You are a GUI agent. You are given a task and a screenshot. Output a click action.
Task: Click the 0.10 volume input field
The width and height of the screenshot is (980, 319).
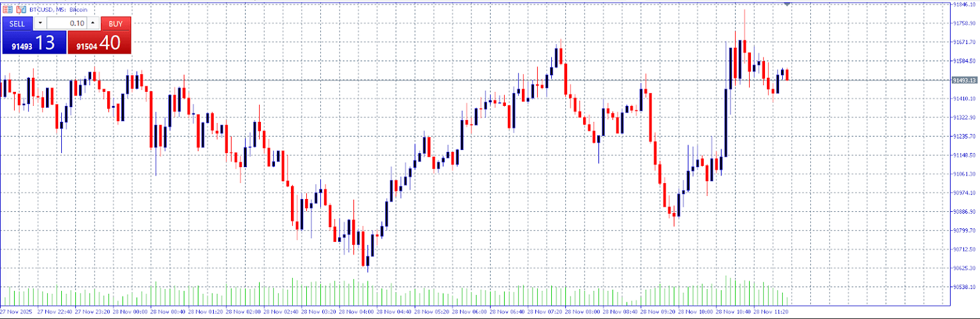[x=67, y=23]
